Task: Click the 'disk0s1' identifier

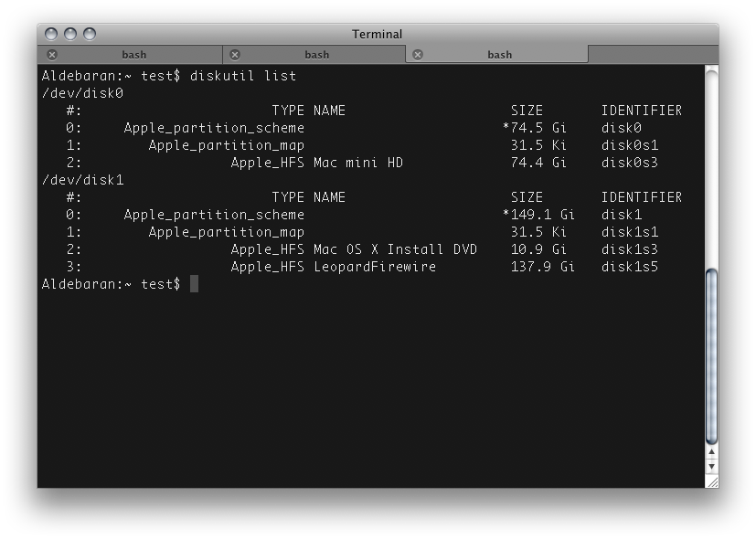Action: pyautogui.click(x=630, y=145)
